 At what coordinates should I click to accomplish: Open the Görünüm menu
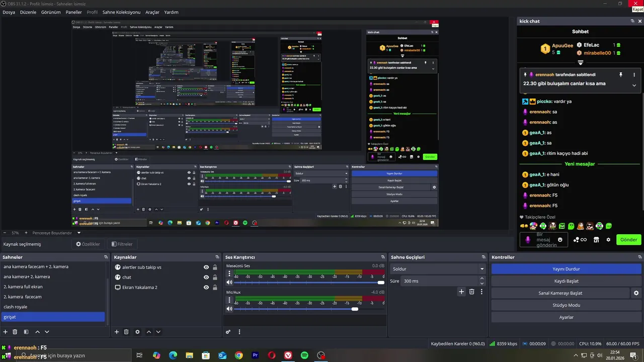click(51, 12)
